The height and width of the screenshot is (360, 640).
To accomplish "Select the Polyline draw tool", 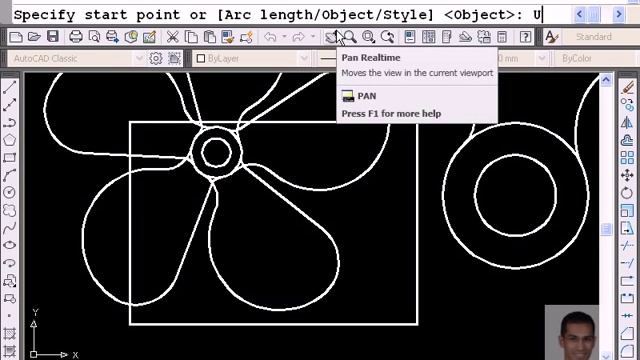I will (9, 122).
